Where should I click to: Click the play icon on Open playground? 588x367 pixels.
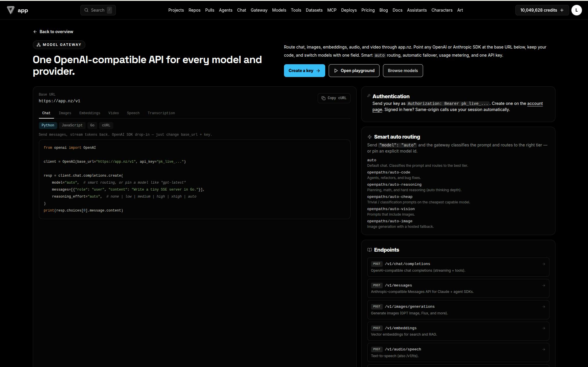point(336,71)
